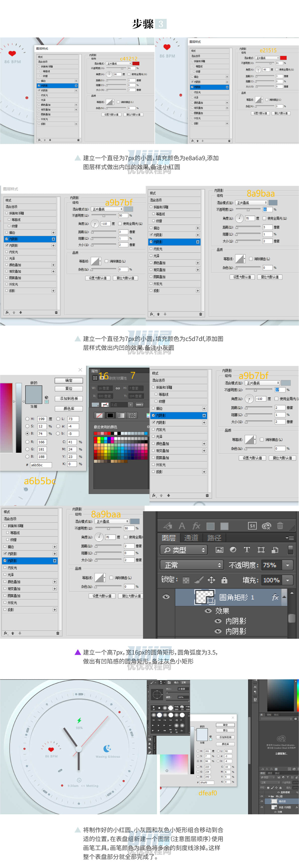The height and width of the screenshot is (868, 299).
Task: Hide the 圆角矩形 1 layer with its eye icon
Action: pyautogui.click(x=166, y=596)
